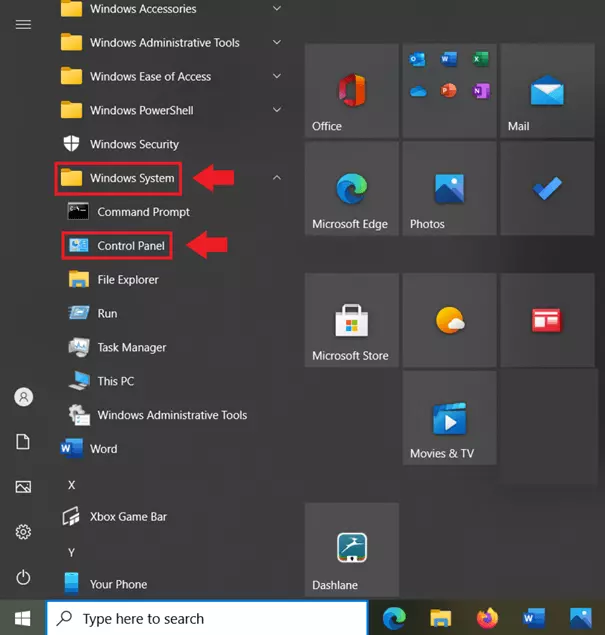Open the hamburger menu at the top left

pos(23,25)
